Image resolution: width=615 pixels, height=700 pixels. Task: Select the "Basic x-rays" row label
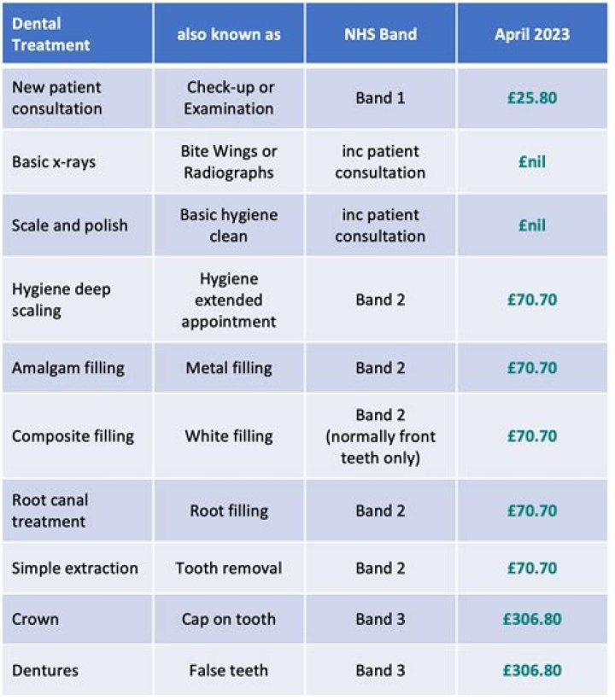[x=54, y=162]
